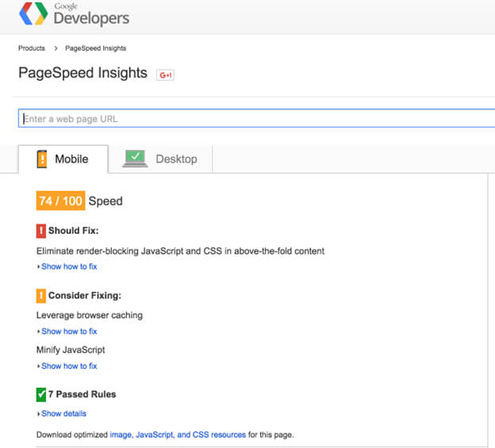
Task: Expand Show how to fix for Minify JavaScript
Action: 69,366
